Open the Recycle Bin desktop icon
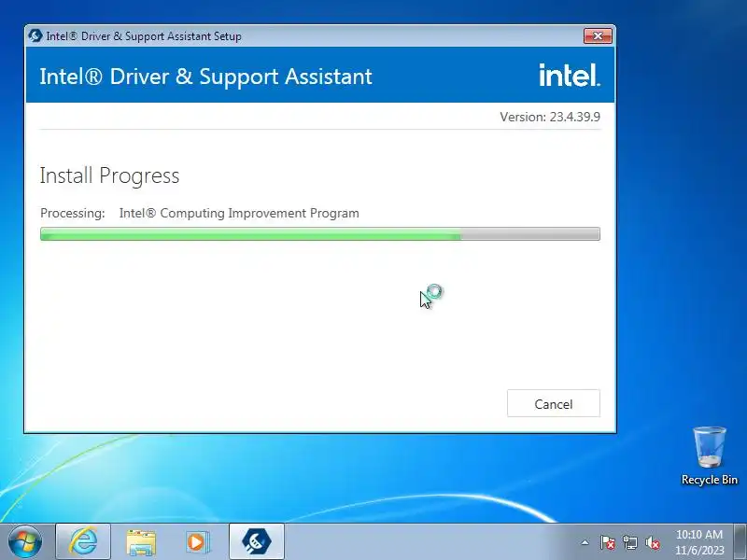This screenshot has width=747, height=560. (x=709, y=456)
